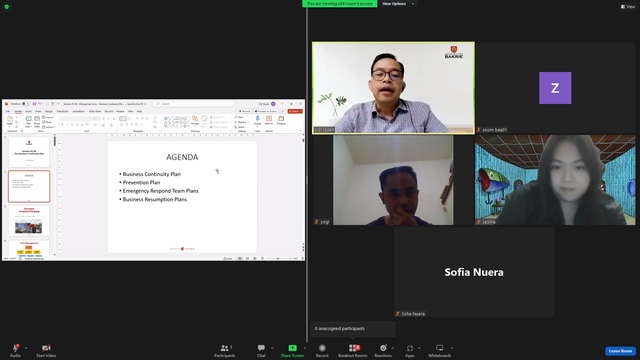
Task: Open the Review tab in PowerPoint
Action: 120,111
